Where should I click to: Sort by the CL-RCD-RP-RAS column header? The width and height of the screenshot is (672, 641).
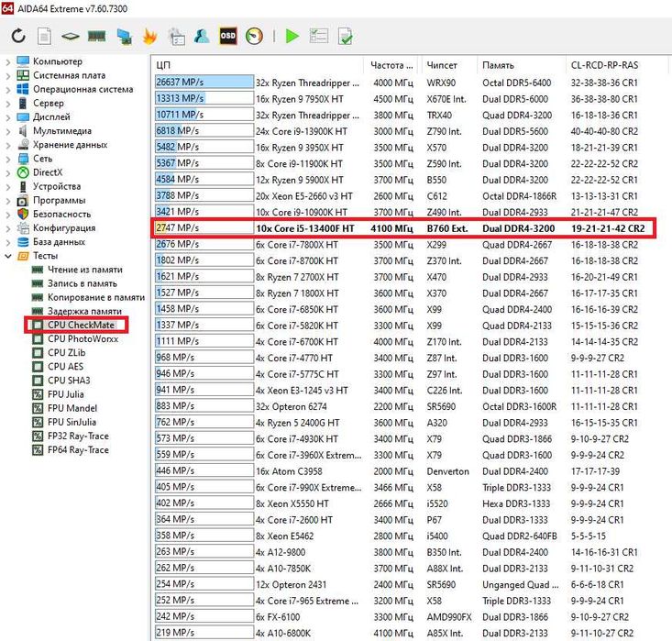point(617,65)
